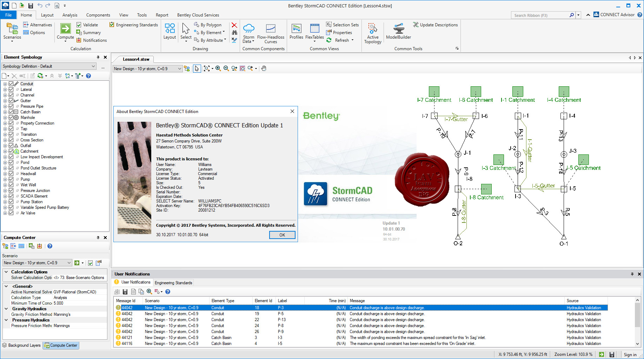644x359 pixels.
Task: Click in Search Ribbon field
Action: click(540, 15)
